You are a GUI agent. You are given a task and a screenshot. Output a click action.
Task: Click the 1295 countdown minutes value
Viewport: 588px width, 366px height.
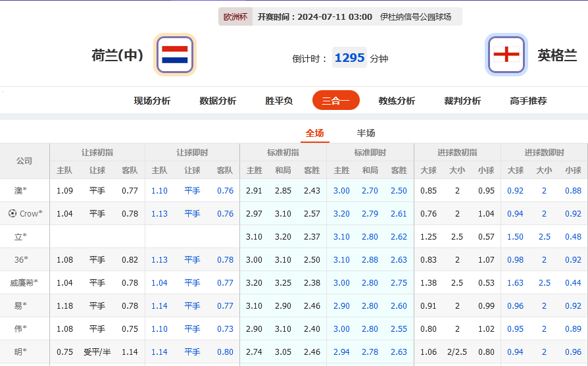349,58
